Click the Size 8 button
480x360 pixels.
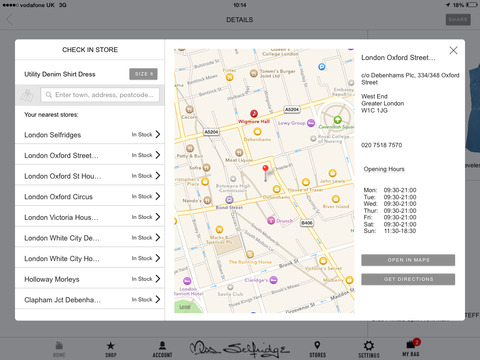click(x=143, y=74)
